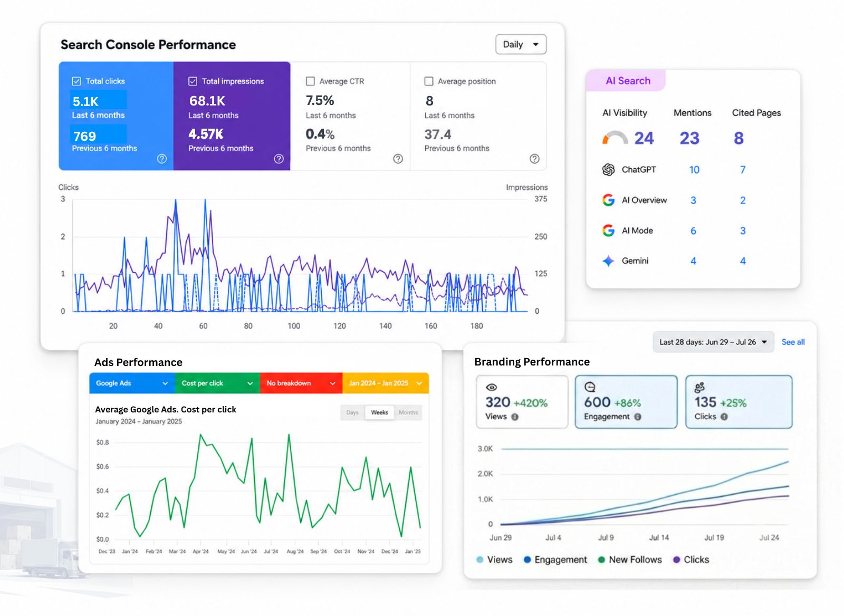
Task: Switch ads chart to Weeks view
Action: [x=379, y=412]
